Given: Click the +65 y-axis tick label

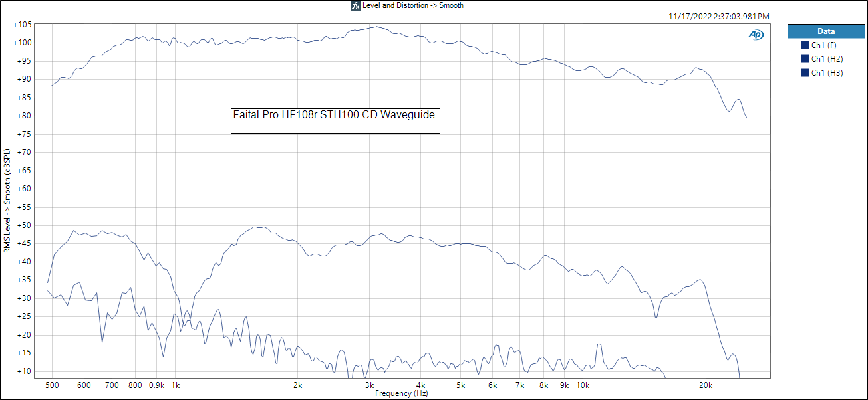Looking at the screenshot, I should click(25, 171).
